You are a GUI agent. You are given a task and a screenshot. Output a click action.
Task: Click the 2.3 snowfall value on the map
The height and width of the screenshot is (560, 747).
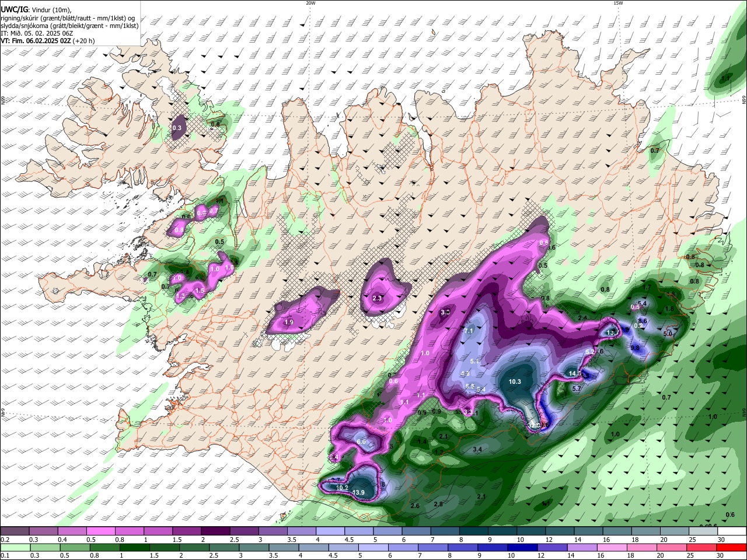(377, 298)
